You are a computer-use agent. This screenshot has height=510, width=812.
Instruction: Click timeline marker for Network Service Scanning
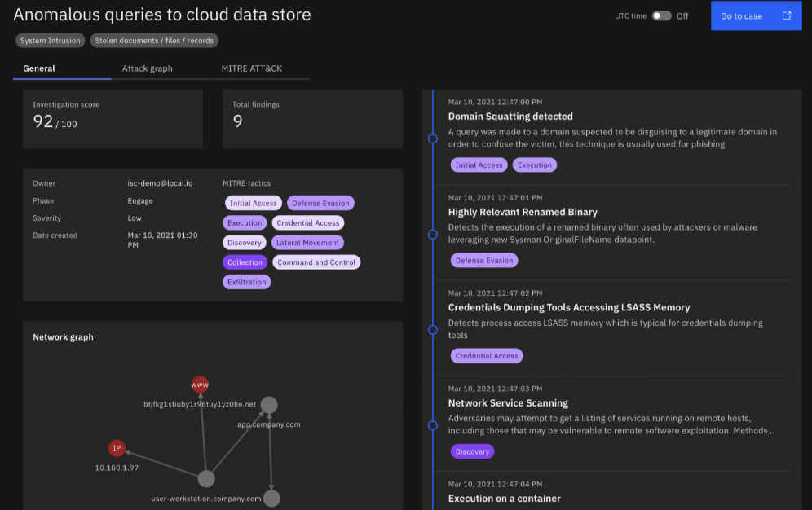[433, 424]
